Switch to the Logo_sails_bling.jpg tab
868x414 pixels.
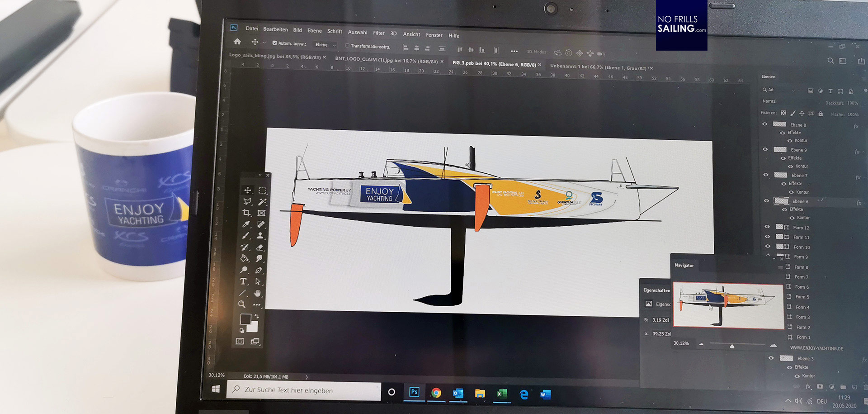pyautogui.click(x=274, y=56)
